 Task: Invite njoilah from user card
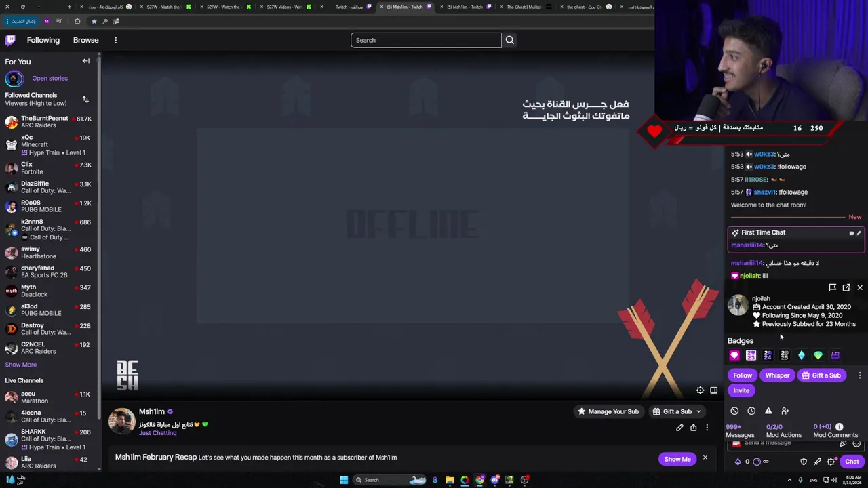(x=741, y=390)
